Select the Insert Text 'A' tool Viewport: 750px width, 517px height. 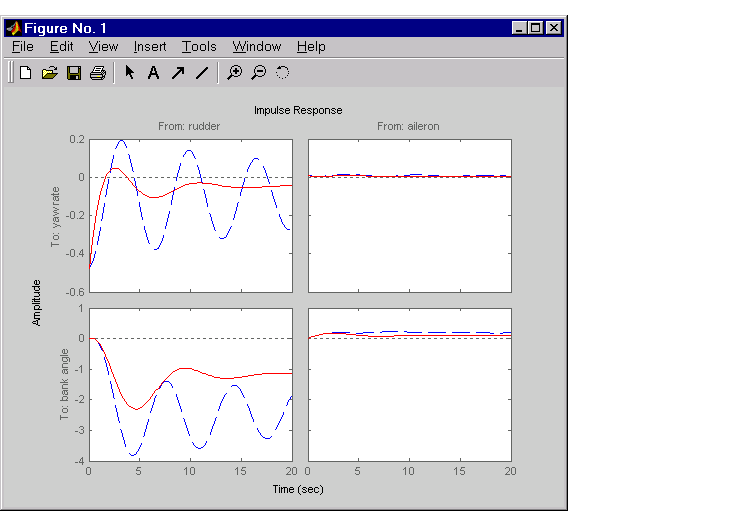[153, 72]
